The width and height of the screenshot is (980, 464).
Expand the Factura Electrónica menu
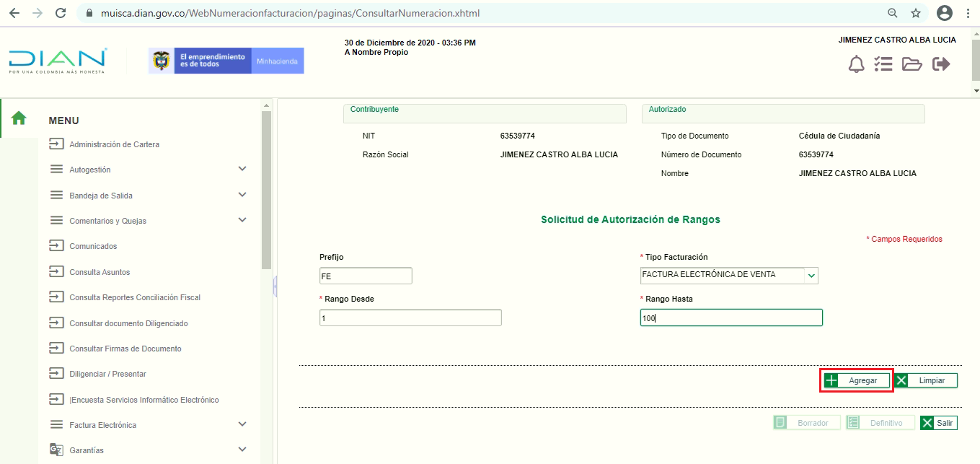[x=242, y=424]
